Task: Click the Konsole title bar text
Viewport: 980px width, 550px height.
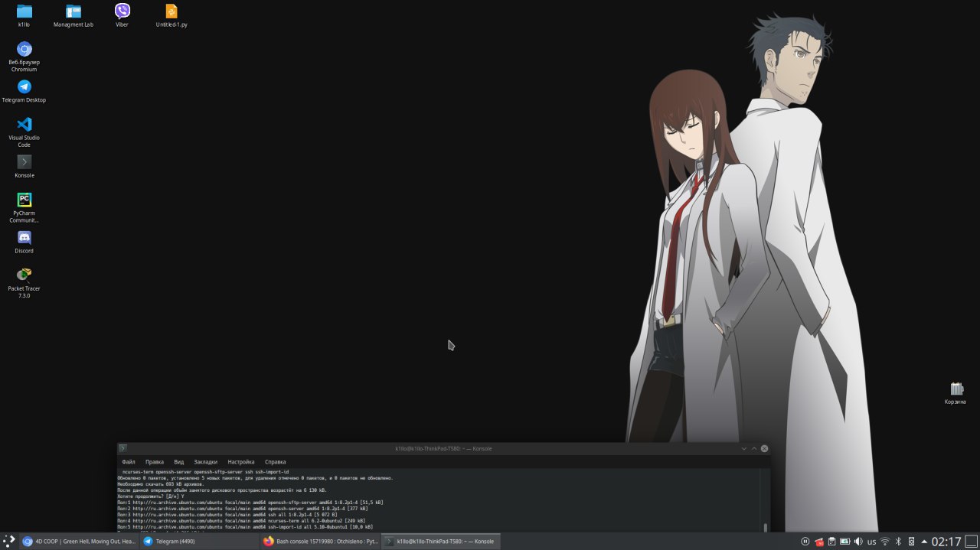Action: pyautogui.click(x=443, y=448)
